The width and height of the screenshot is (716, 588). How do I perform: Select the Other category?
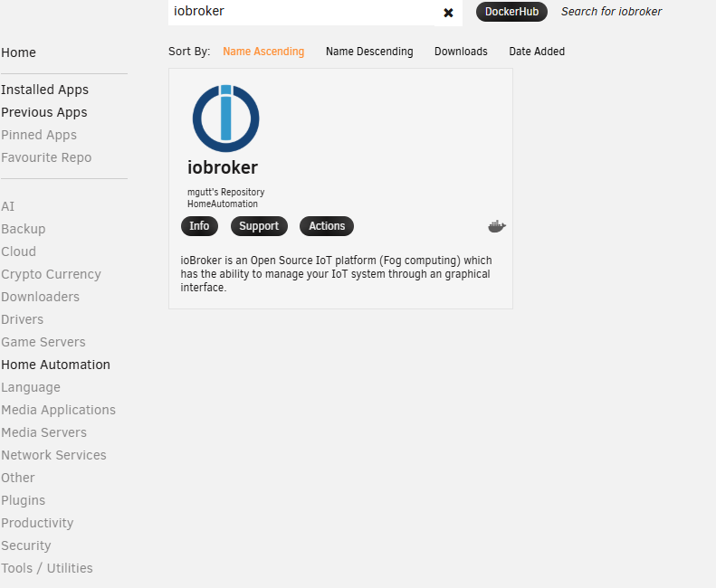[x=18, y=478]
